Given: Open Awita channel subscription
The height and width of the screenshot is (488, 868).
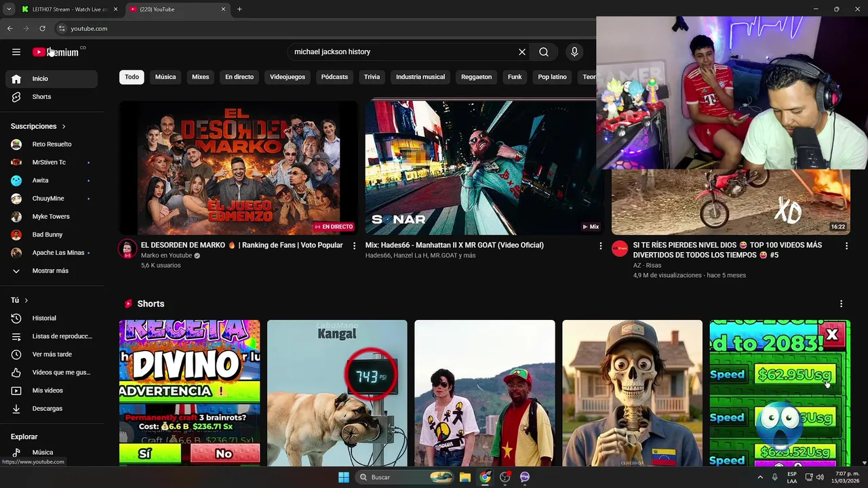Looking at the screenshot, I should point(52,180).
